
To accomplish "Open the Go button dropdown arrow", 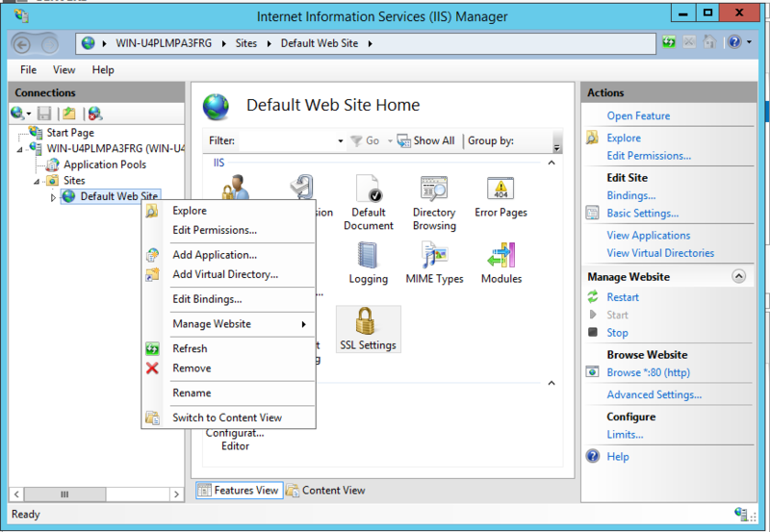I will pyautogui.click(x=390, y=140).
